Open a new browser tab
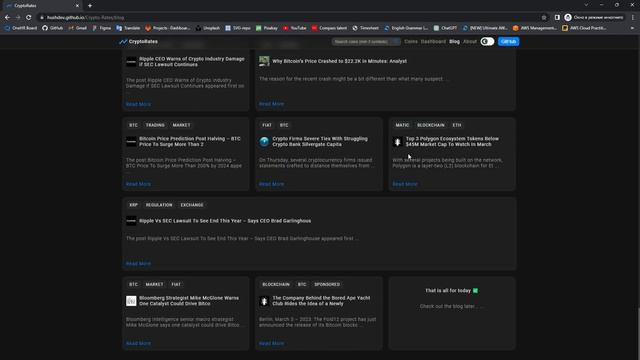 tap(90, 6)
